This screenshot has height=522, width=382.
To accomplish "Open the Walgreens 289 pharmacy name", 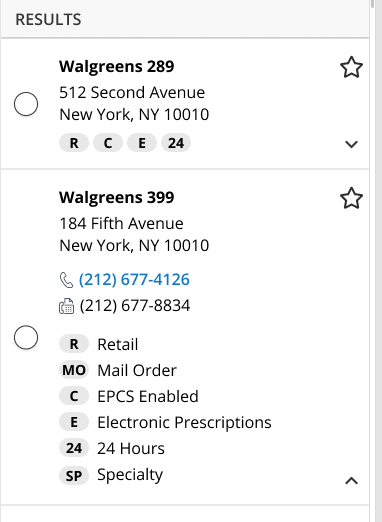I will [x=117, y=66].
